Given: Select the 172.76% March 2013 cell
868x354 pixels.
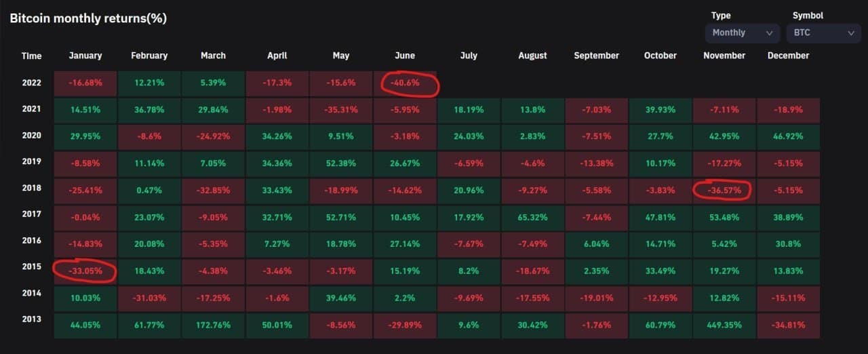Looking at the screenshot, I should pos(214,325).
